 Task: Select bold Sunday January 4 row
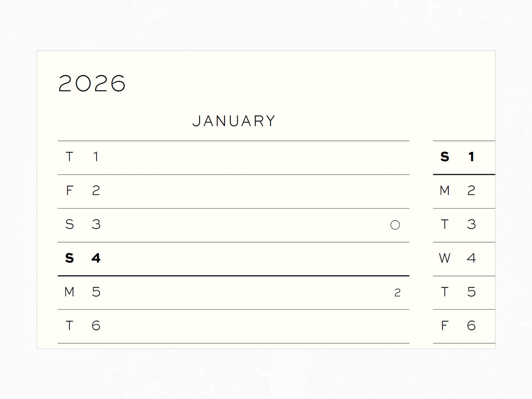tap(233, 259)
